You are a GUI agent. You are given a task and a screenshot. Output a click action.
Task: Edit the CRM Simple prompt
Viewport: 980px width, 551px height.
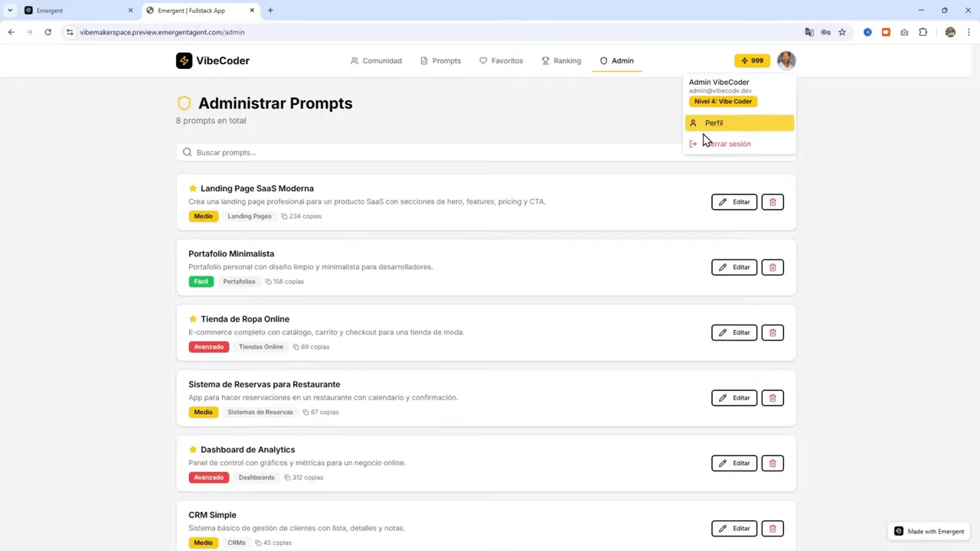(734, 528)
